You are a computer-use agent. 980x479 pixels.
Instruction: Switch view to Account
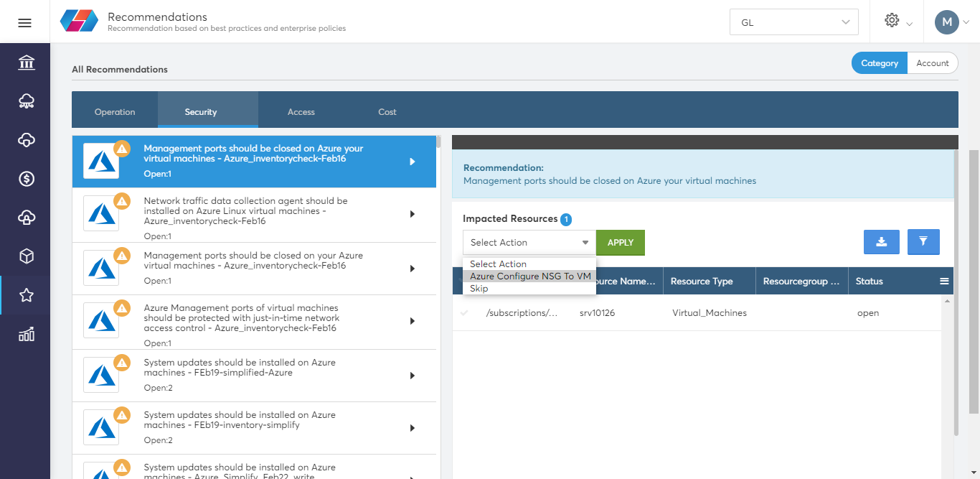(933, 63)
